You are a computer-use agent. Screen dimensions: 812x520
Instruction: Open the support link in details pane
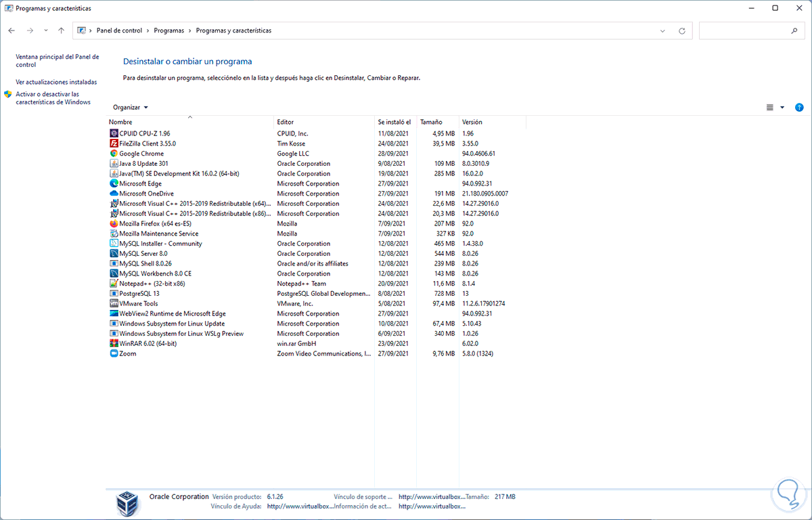point(432,497)
